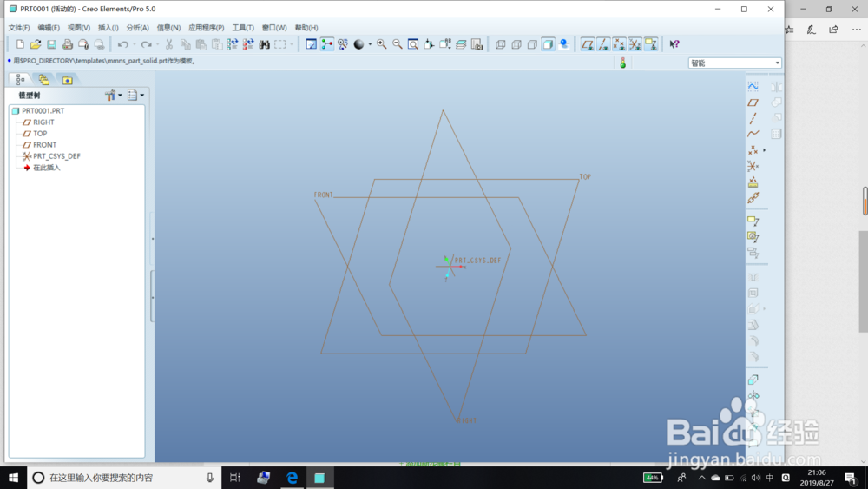Expand the selection box dropdown arrow
Image resolution: width=868 pixels, height=489 pixels.
pos(291,44)
